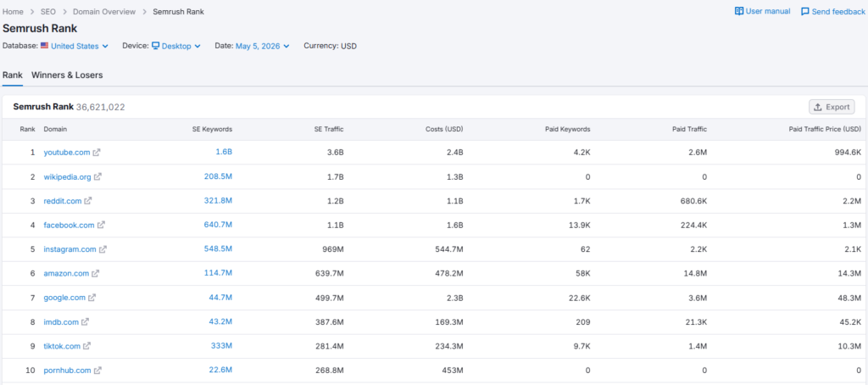Screen dimensions: 868x385
Task: Open reddit.com's 321.8M SE Keywords value
Action: pos(218,200)
